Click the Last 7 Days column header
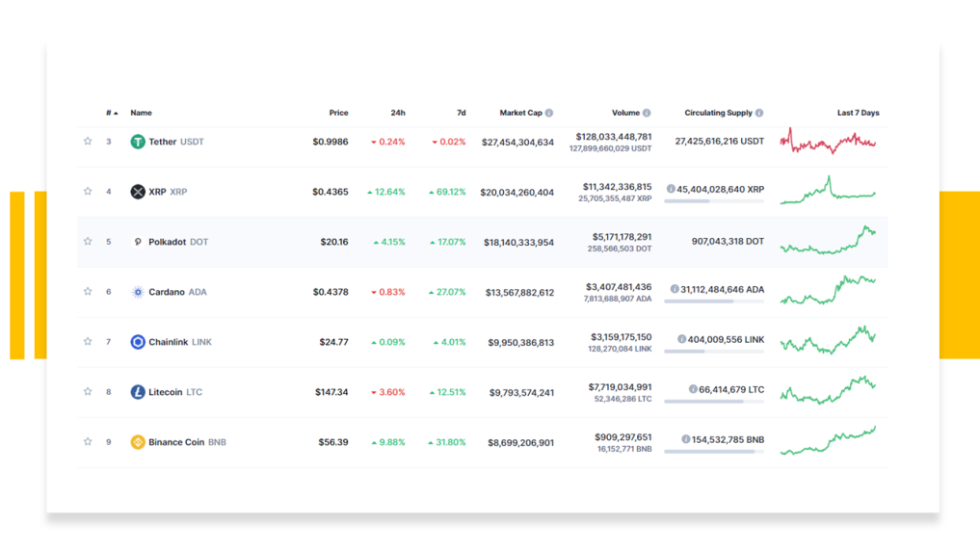 point(859,113)
